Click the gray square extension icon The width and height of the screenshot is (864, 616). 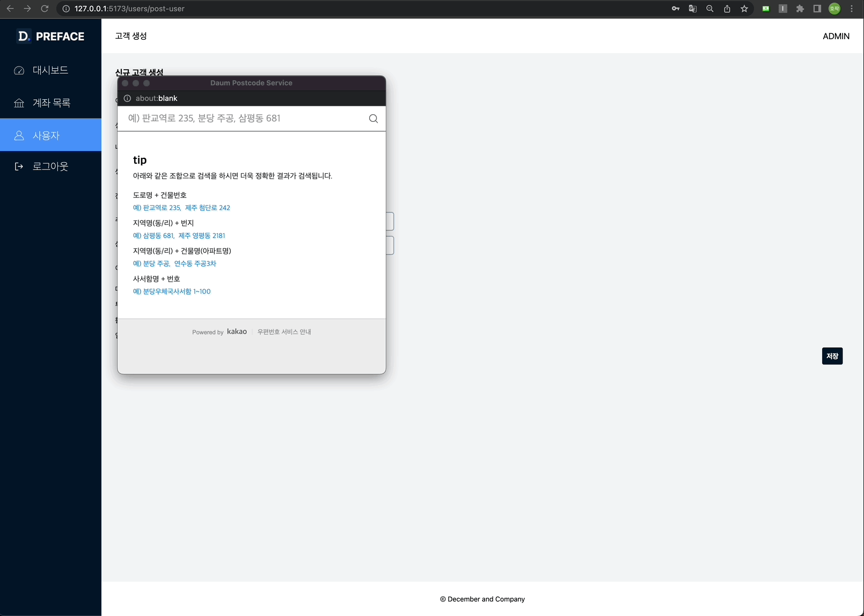[783, 9]
